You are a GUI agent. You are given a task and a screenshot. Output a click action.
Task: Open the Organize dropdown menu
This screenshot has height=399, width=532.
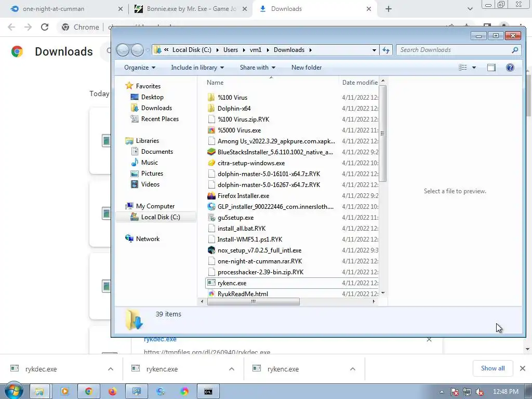coord(139,68)
